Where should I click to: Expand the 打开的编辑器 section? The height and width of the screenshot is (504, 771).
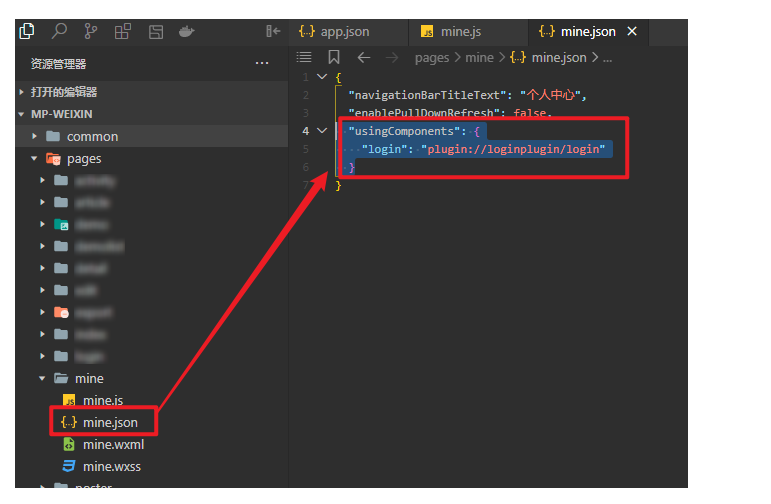tap(152, 92)
